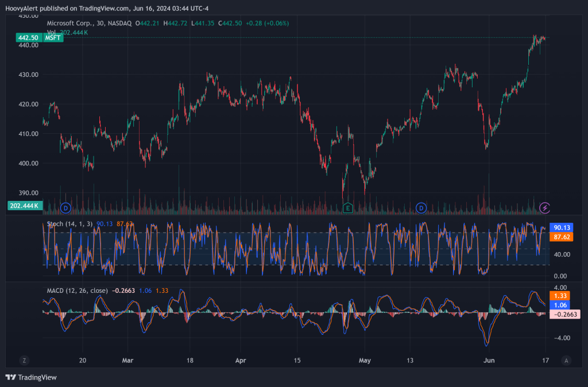Click the 202.444K volume tag on left
Image resolution: width=588 pixels, height=387 pixels.
pyautogui.click(x=24, y=205)
